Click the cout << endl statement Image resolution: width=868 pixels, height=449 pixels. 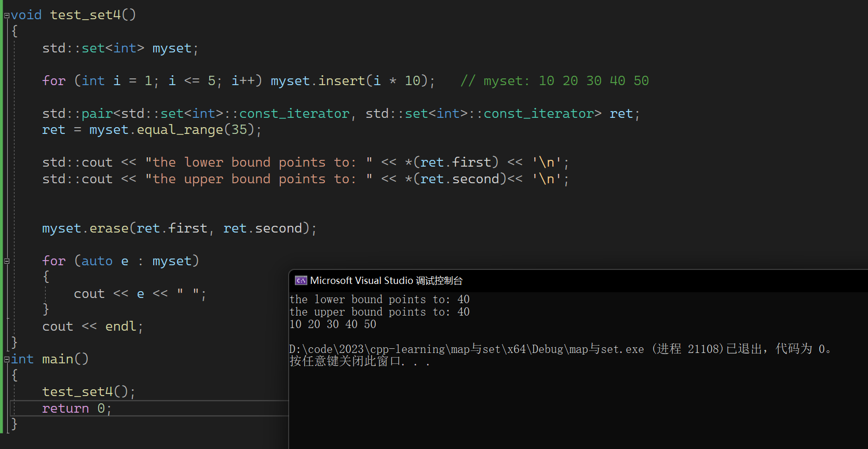93,326
